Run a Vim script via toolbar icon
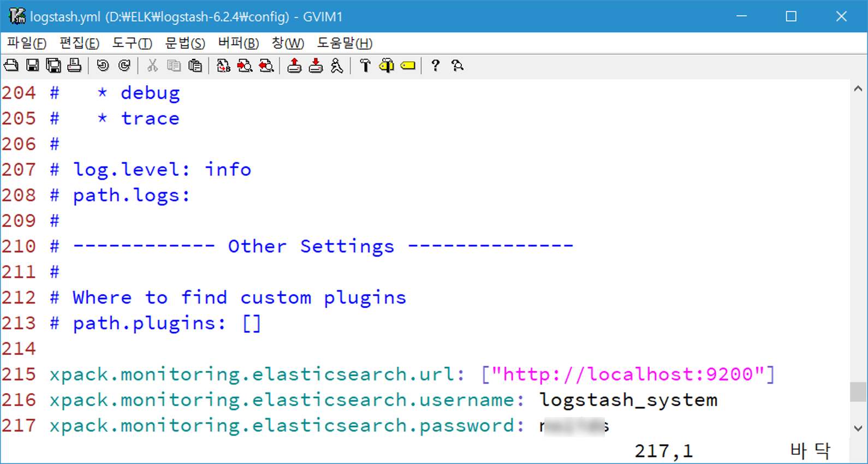 pyautogui.click(x=337, y=66)
